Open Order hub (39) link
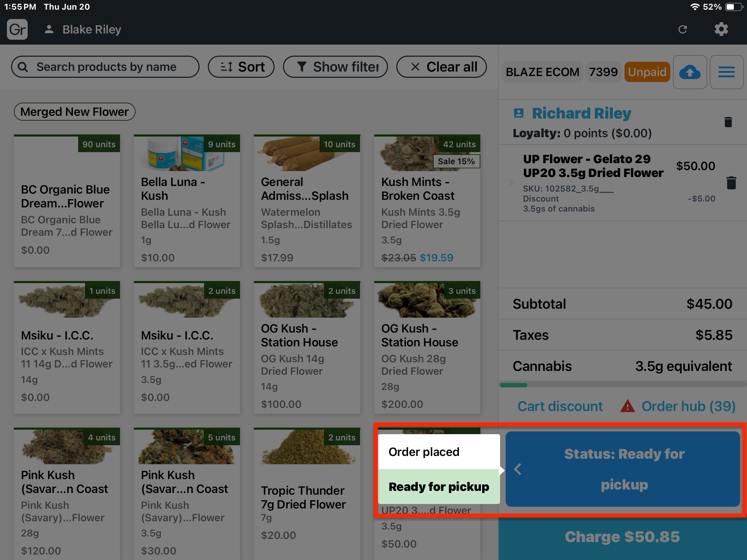This screenshot has height=560, width=747. click(x=688, y=406)
